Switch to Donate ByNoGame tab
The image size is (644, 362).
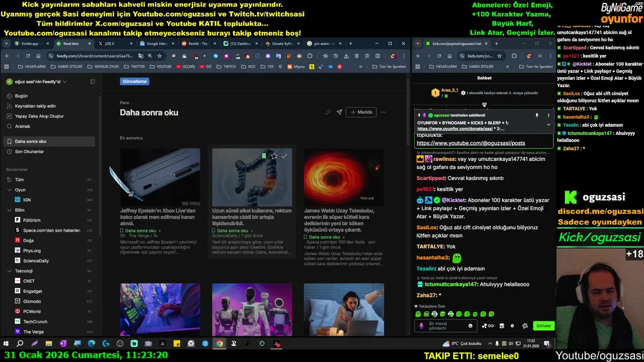coord(282,44)
